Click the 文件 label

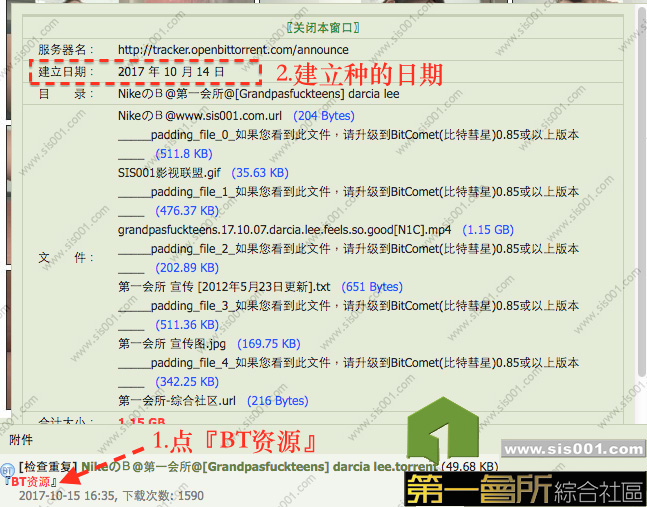pyautogui.click(x=65, y=258)
